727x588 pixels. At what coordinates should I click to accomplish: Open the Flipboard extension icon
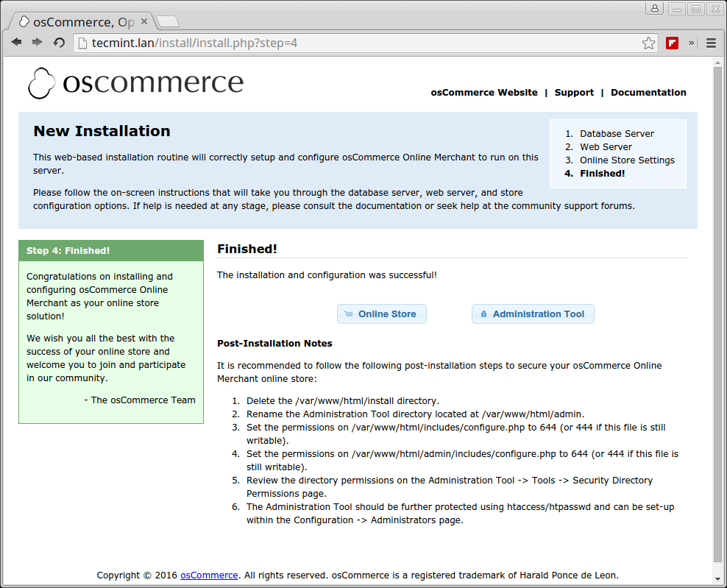[672, 43]
